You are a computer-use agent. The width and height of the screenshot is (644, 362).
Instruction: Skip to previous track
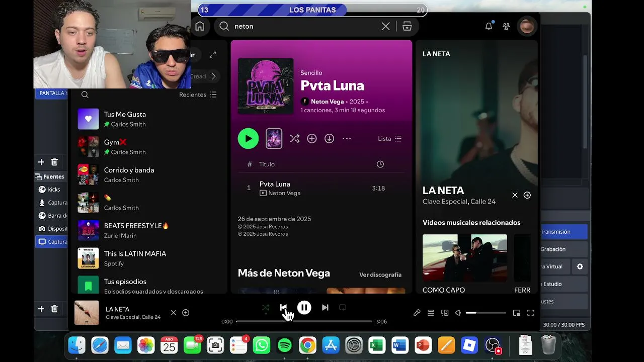(x=283, y=307)
